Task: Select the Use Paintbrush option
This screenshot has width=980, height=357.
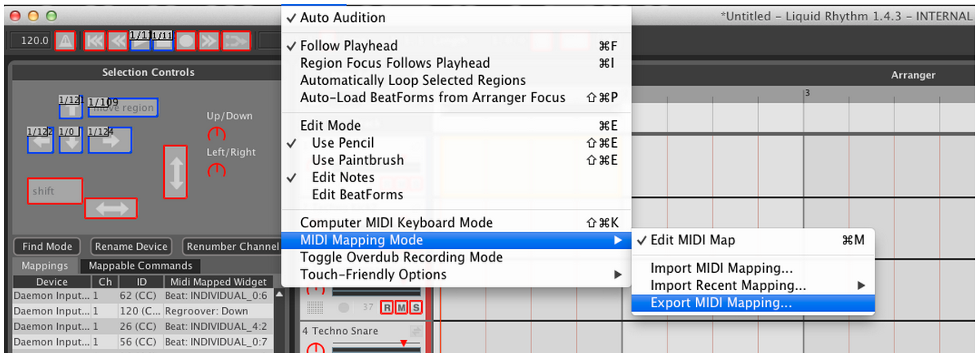Action: click(456, 160)
